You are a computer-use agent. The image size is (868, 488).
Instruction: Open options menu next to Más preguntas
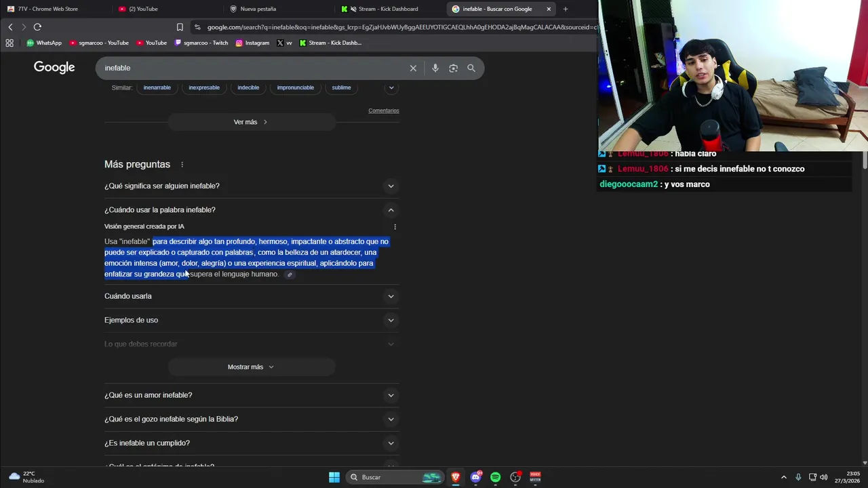pos(182,165)
